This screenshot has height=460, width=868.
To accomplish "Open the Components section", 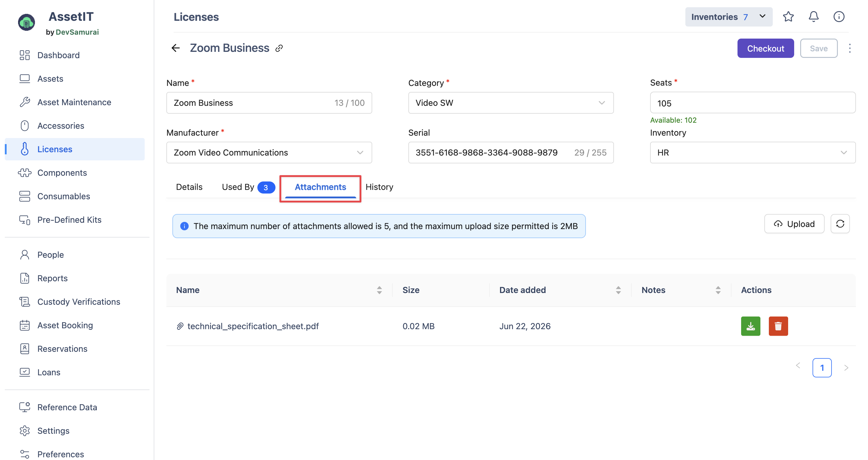I will [x=62, y=172].
